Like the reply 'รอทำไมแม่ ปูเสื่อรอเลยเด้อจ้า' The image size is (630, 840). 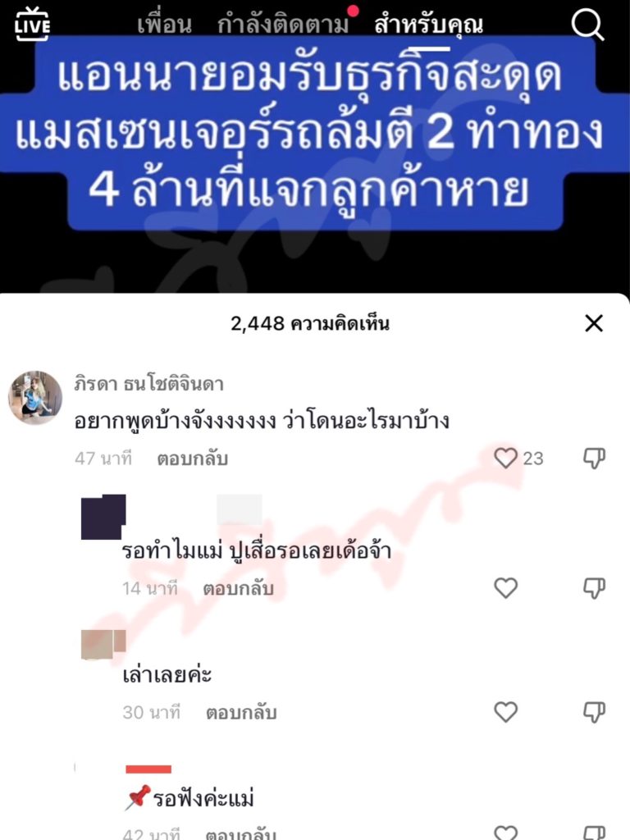coord(505,588)
